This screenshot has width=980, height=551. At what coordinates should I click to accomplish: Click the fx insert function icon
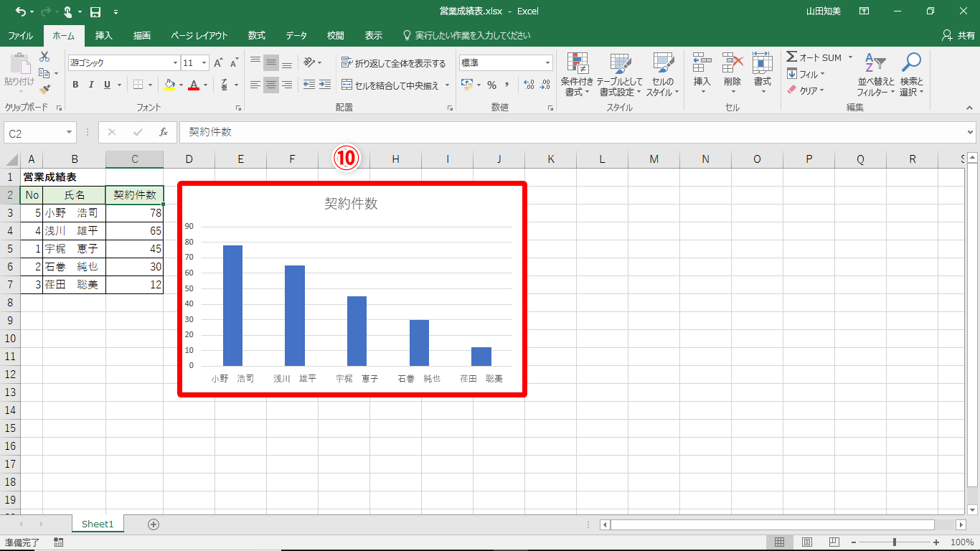pos(164,133)
